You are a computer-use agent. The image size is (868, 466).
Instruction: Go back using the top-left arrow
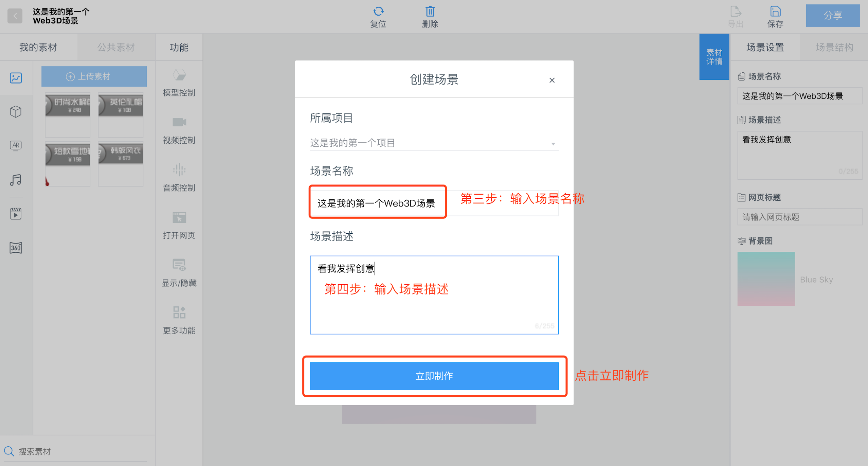(15, 16)
